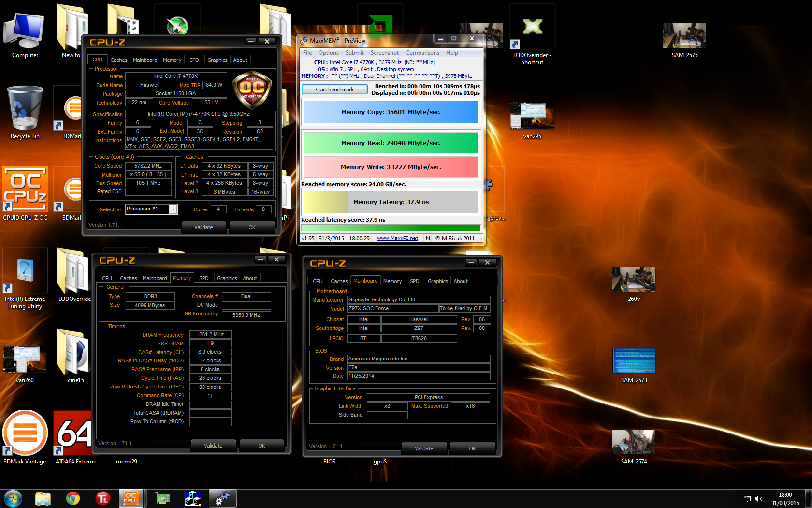Click Validate in memory CPU-Z window
This screenshot has width=812, height=508.
(213, 446)
